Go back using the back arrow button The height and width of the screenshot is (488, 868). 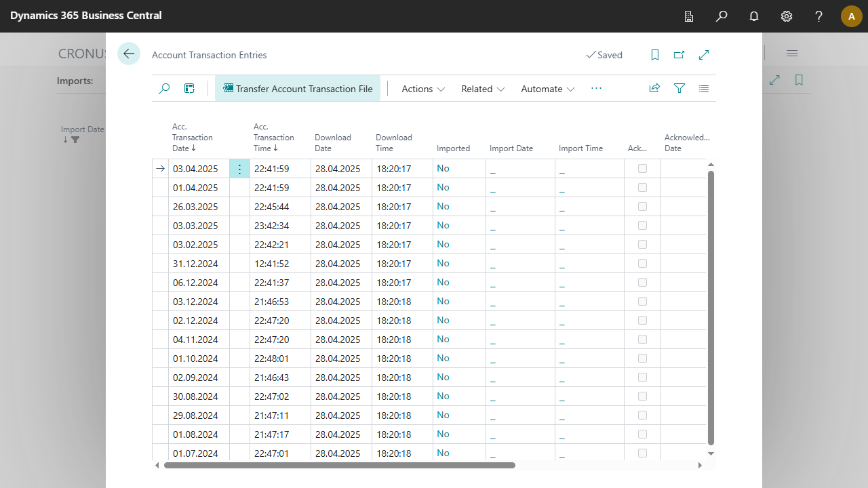point(129,54)
